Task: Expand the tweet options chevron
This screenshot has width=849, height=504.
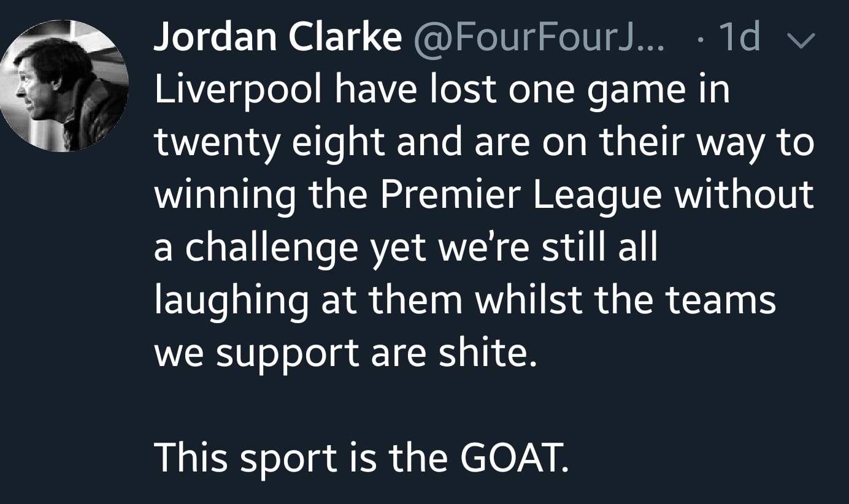Action: point(799,40)
